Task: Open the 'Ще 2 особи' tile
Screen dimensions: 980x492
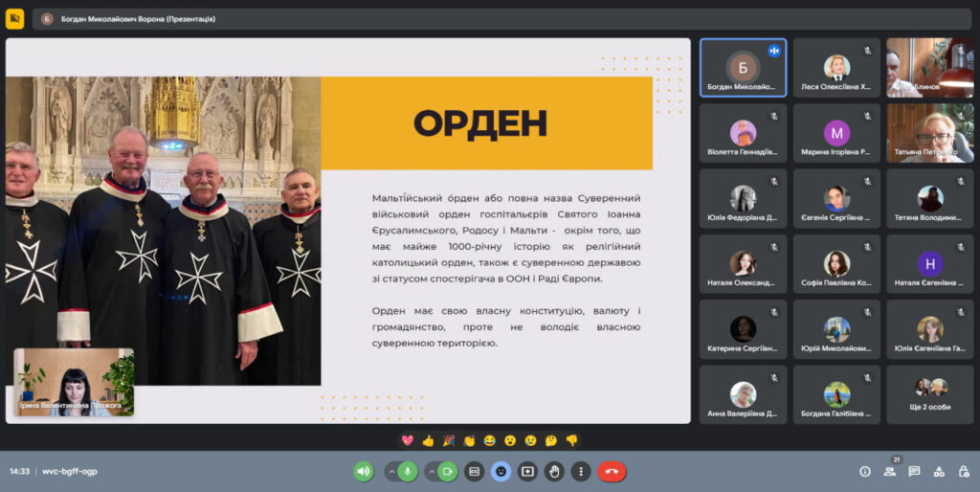Action: pyautogui.click(x=930, y=394)
